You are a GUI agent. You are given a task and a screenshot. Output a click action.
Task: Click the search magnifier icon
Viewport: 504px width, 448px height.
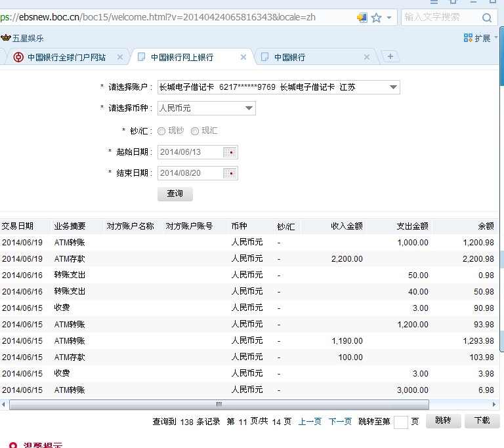pos(486,18)
